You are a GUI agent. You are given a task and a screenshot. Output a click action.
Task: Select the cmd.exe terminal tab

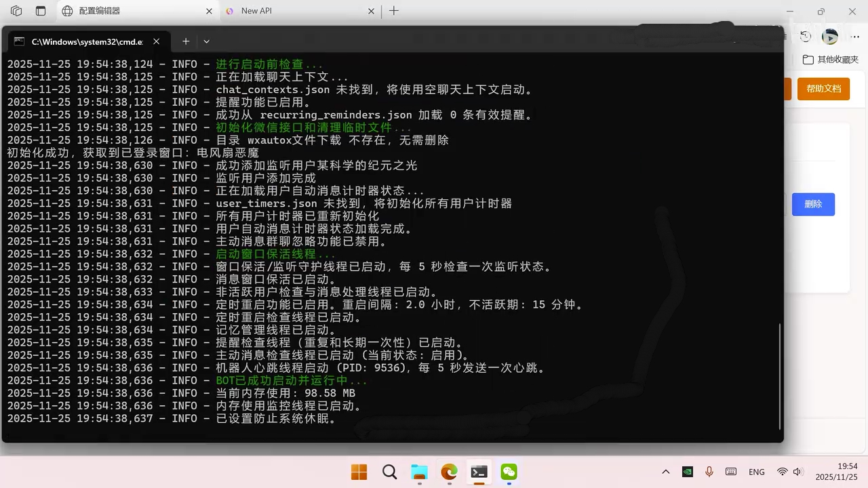coord(81,41)
